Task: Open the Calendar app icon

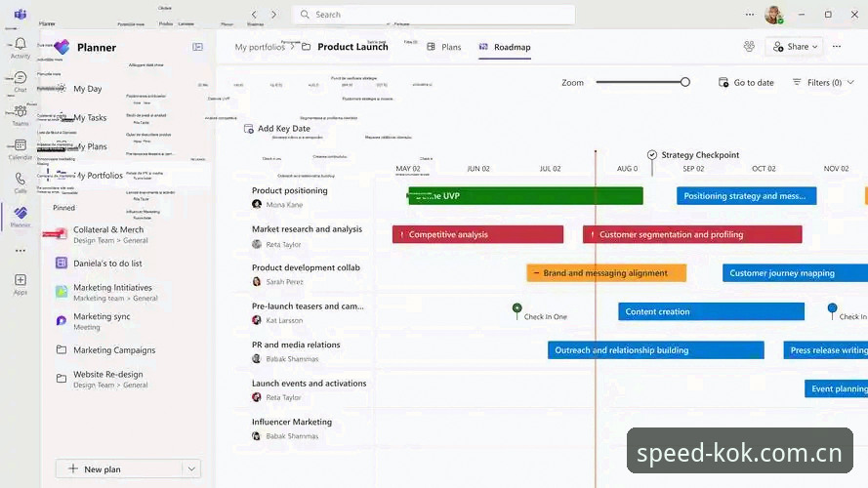Action: tap(21, 145)
